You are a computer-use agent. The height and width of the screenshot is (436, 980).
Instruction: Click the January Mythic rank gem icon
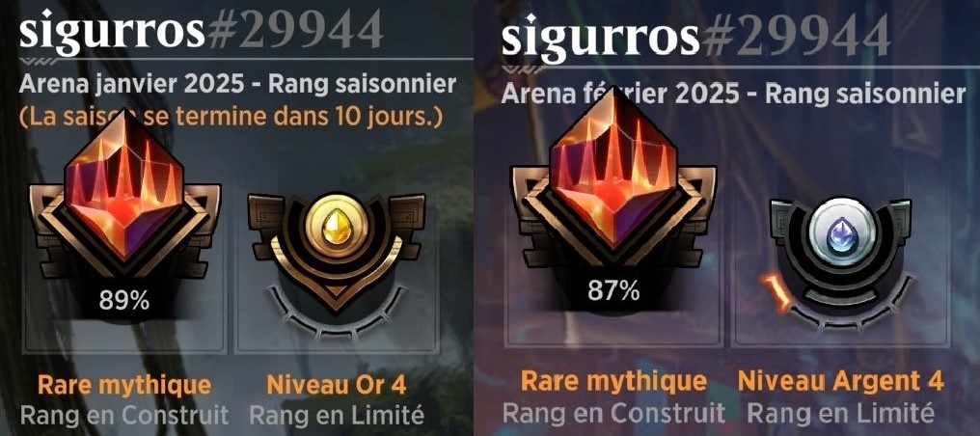[x=124, y=185]
